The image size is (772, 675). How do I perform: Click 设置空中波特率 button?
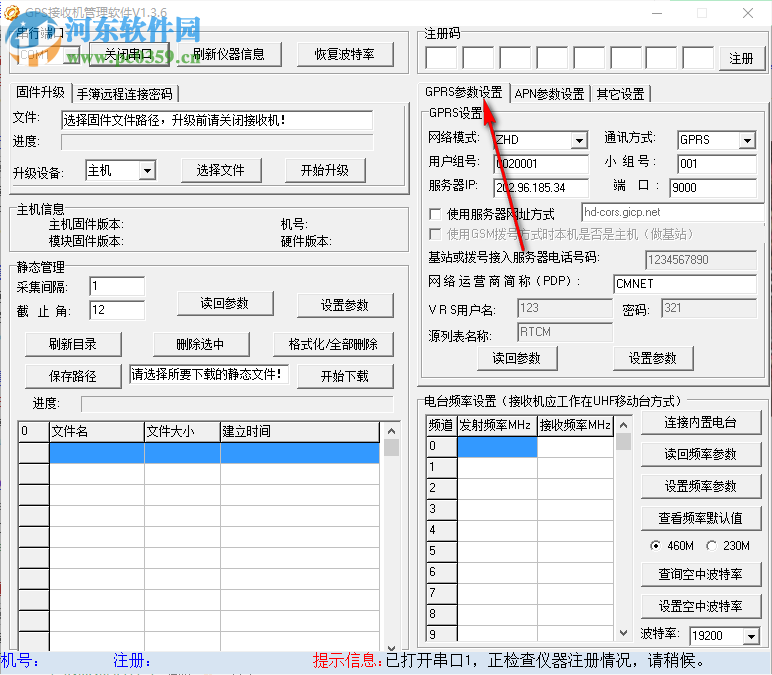(x=701, y=606)
